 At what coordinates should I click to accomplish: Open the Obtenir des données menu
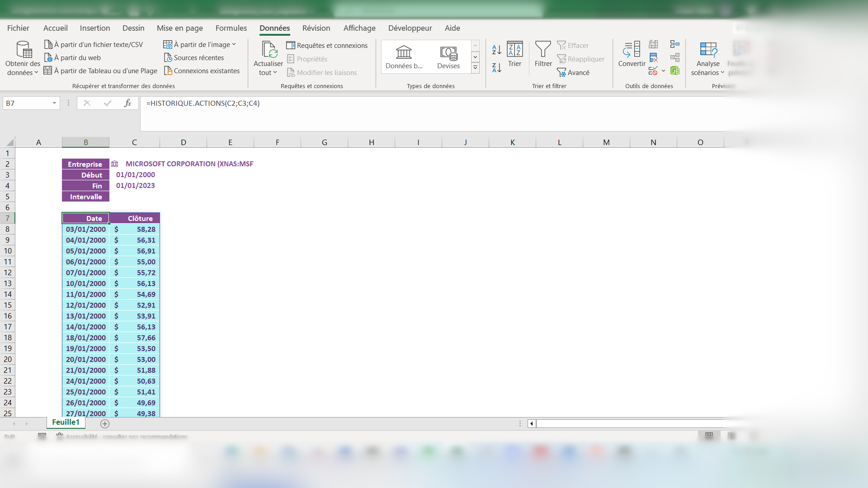[x=23, y=59]
